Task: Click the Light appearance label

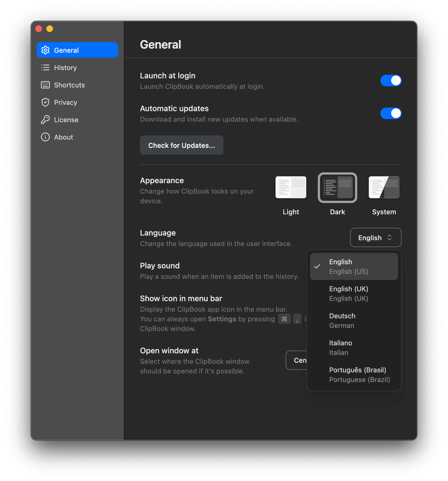Action: [x=291, y=212]
